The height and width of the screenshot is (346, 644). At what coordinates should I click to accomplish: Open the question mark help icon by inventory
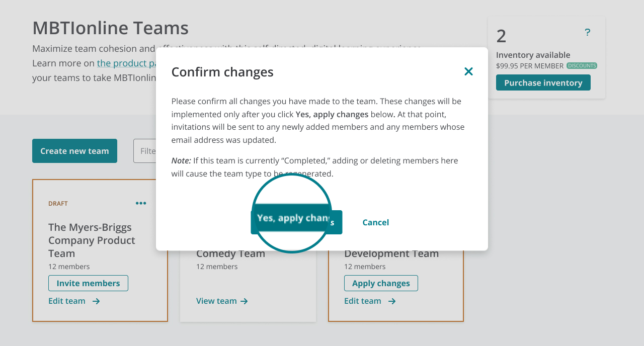click(x=587, y=33)
